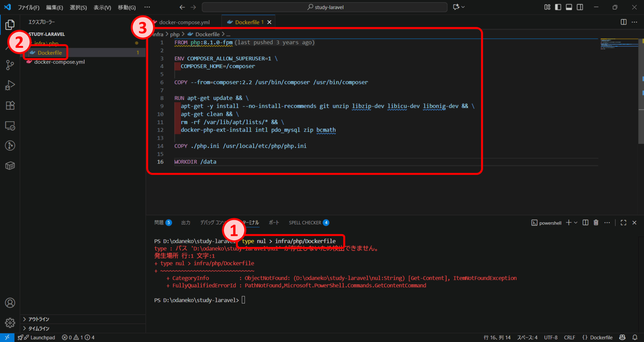Open the Extensions view
This screenshot has width=644, height=342.
point(10,105)
